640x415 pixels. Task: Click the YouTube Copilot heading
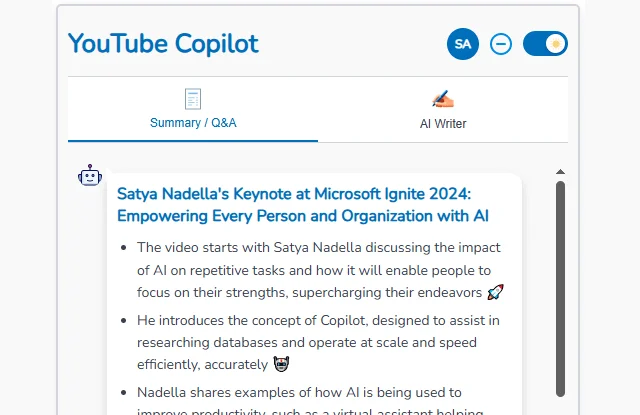[x=163, y=44]
